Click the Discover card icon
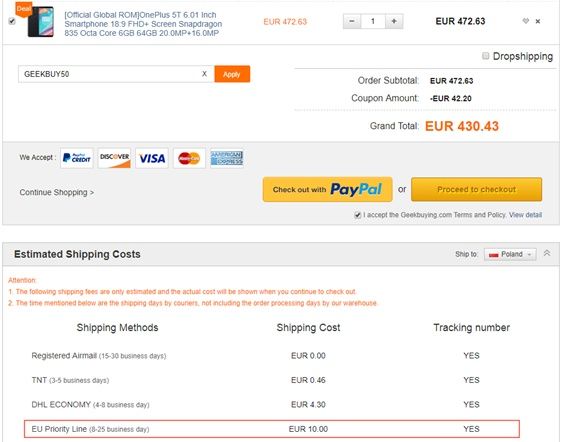Screen dimensions: 562x442 [114, 158]
